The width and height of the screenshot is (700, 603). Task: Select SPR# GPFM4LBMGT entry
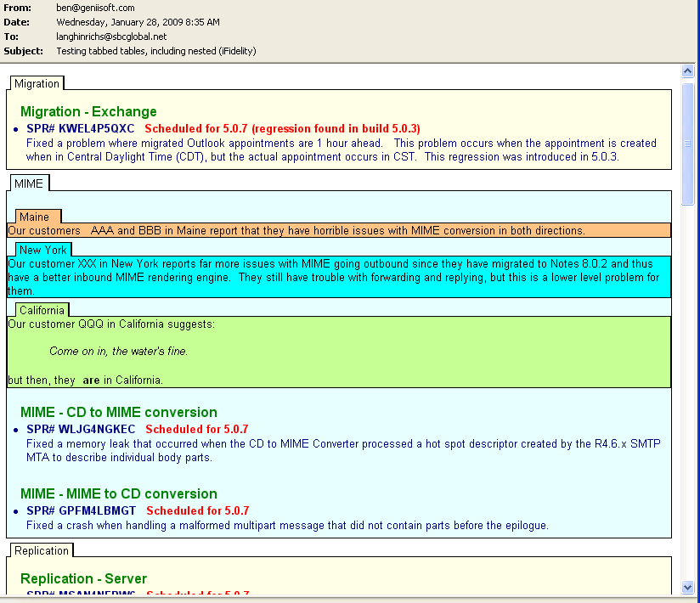(81, 510)
